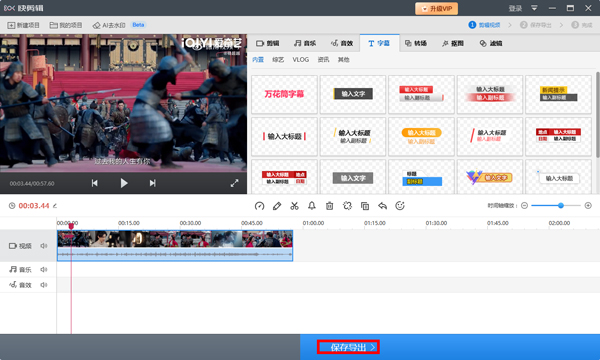Open the speed gauge tool
Viewport: 600px width, 360px height.
tap(259, 206)
